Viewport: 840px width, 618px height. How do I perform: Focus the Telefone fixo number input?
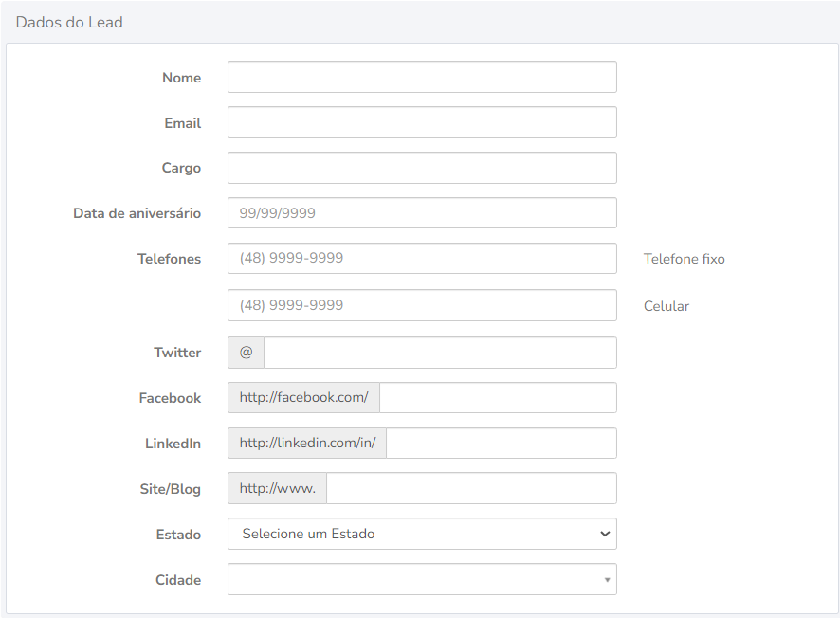(422, 259)
